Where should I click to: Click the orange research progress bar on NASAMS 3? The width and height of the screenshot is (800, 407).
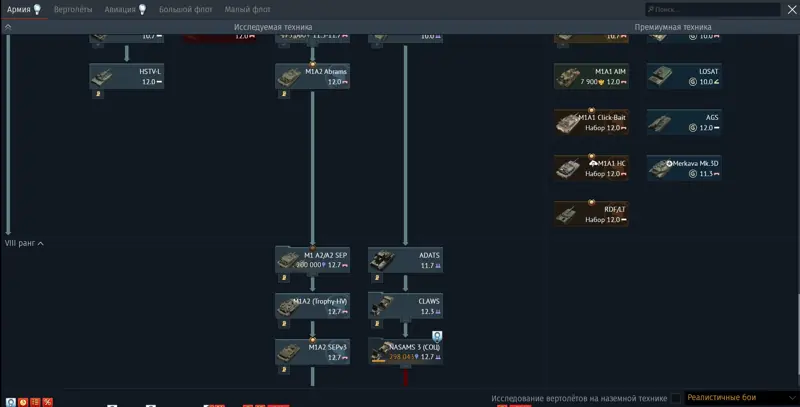378,361
